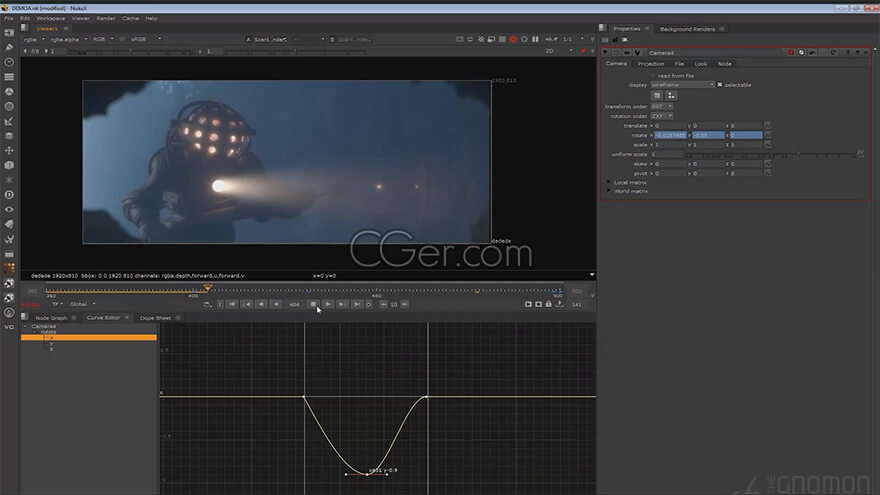Jump to the last frame

pyautogui.click(x=356, y=304)
